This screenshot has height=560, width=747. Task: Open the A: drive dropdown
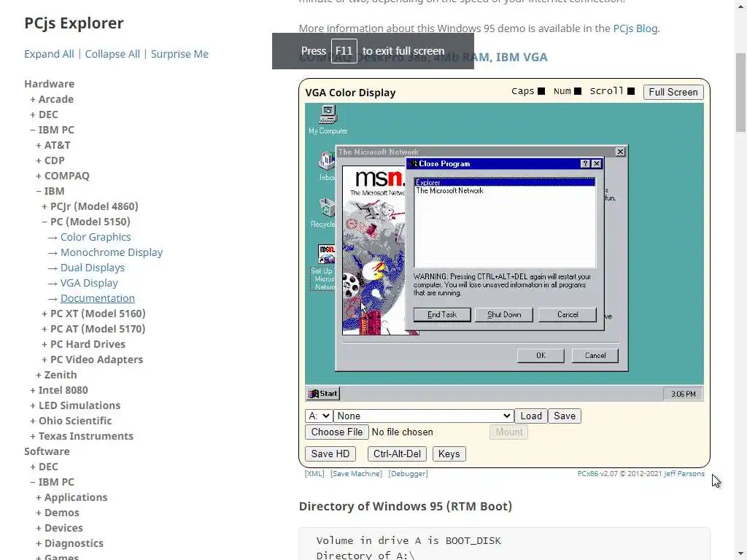pyautogui.click(x=319, y=416)
